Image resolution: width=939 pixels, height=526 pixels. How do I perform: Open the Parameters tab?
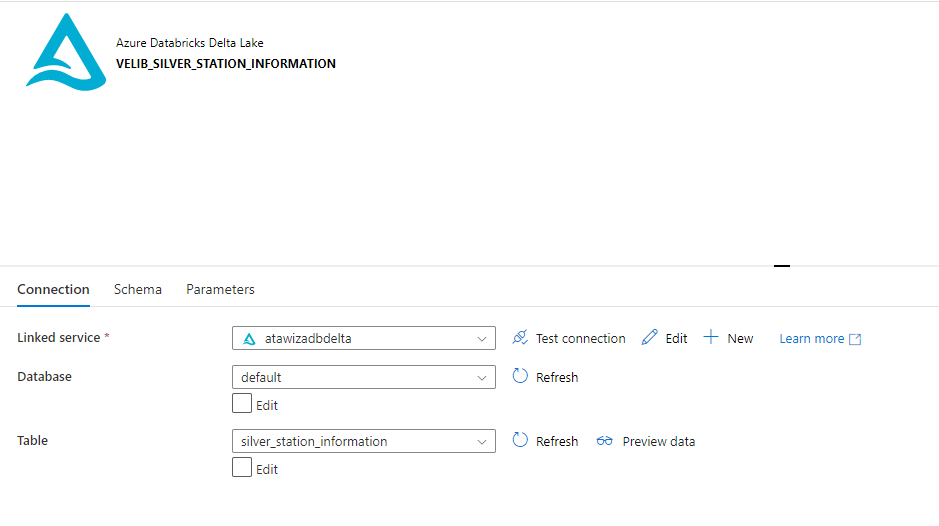click(x=220, y=289)
